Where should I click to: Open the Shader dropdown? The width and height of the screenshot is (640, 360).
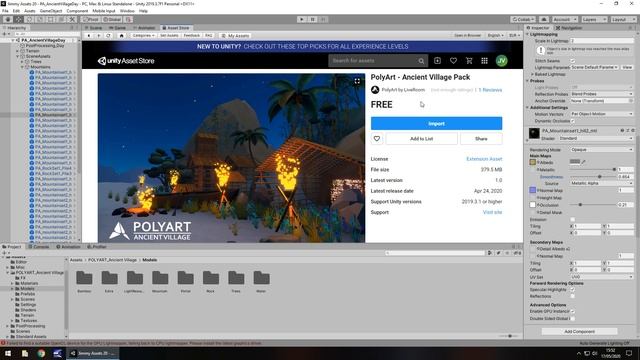click(x=596, y=138)
